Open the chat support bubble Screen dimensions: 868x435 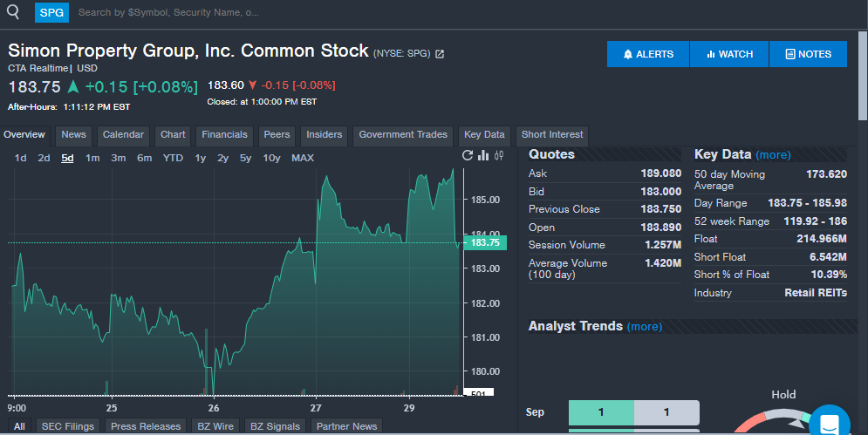point(829,424)
